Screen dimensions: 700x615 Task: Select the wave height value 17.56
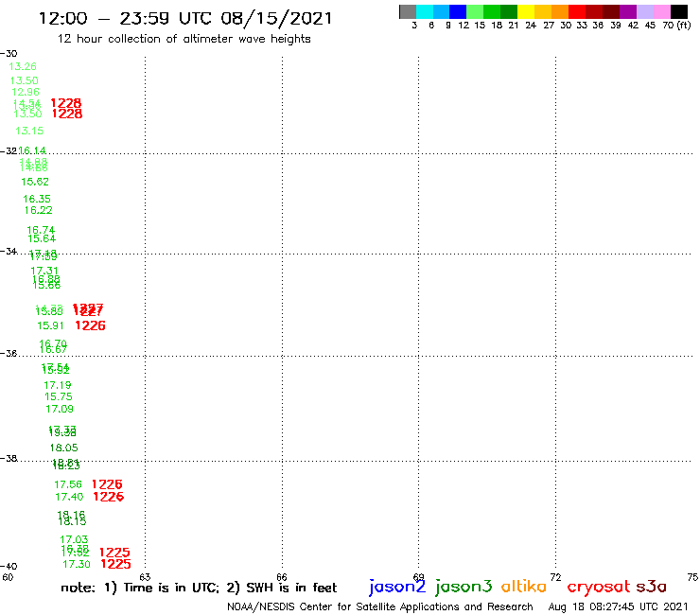click(x=68, y=484)
